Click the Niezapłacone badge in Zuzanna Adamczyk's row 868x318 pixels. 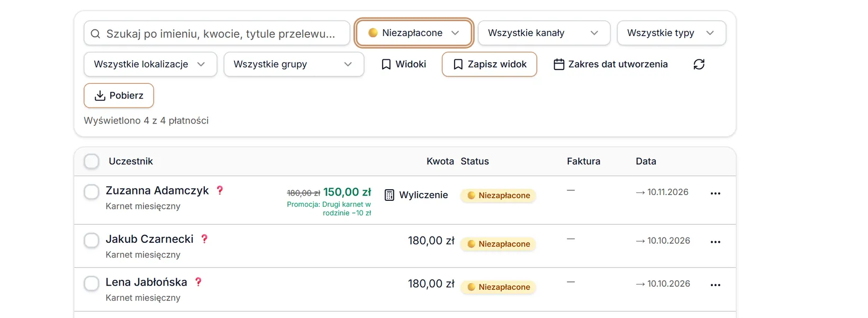[x=499, y=196]
